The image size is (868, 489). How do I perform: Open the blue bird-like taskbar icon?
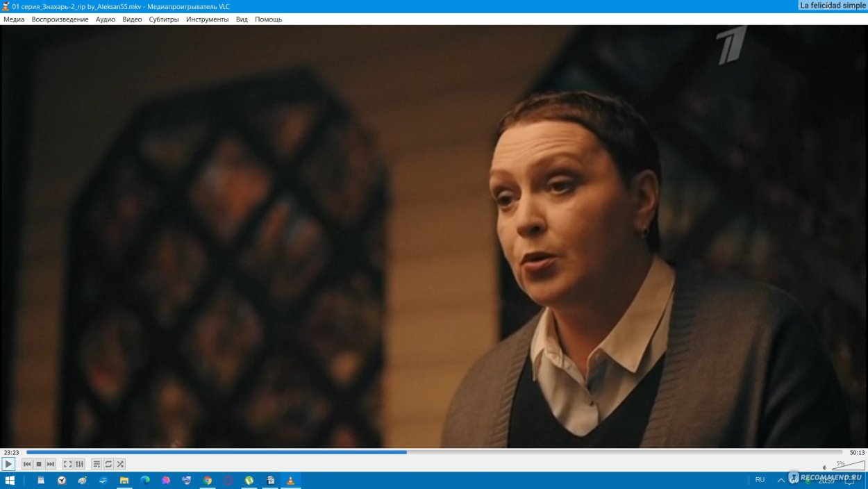[x=103, y=480]
